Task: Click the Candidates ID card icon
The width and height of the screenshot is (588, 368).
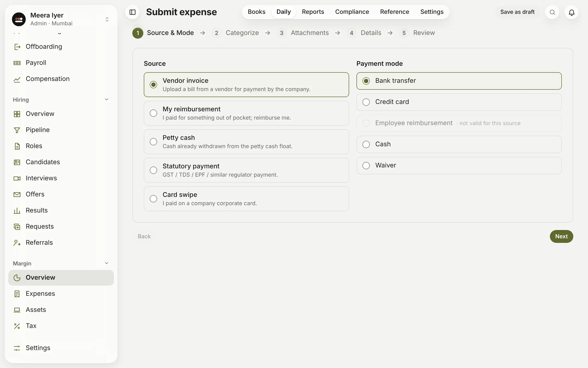Action: pos(17,162)
